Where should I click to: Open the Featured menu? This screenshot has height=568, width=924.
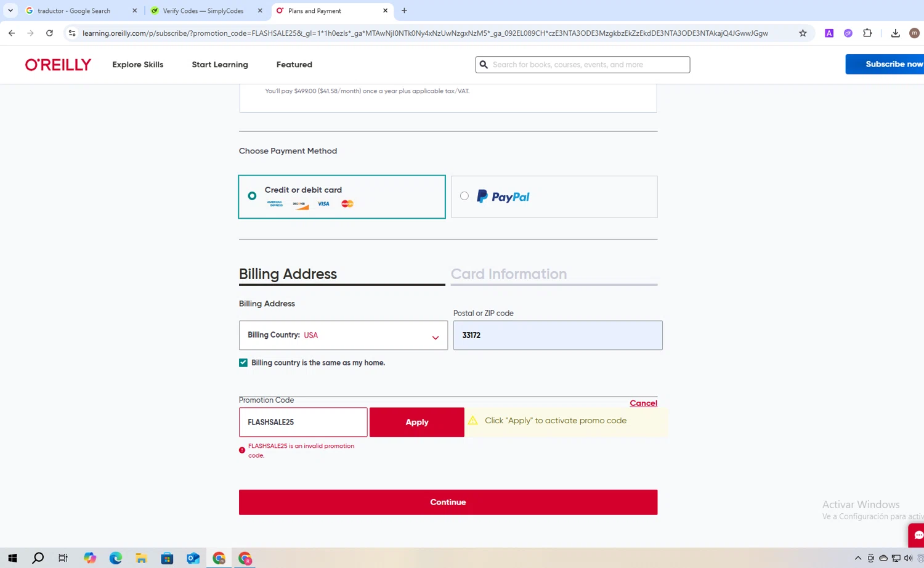point(294,65)
